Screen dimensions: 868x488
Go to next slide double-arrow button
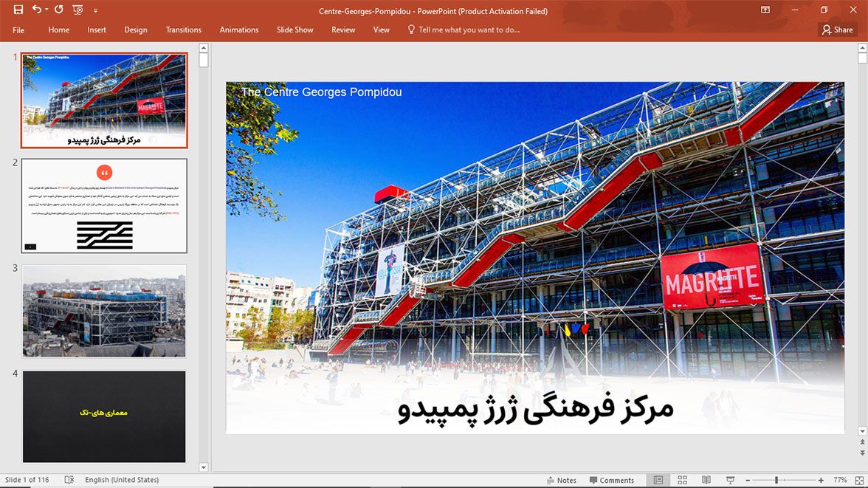tap(862, 453)
